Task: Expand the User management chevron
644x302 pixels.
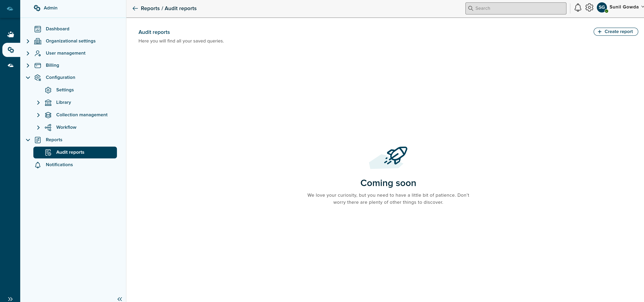Action: pyautogui.click(x=28, y=53)
